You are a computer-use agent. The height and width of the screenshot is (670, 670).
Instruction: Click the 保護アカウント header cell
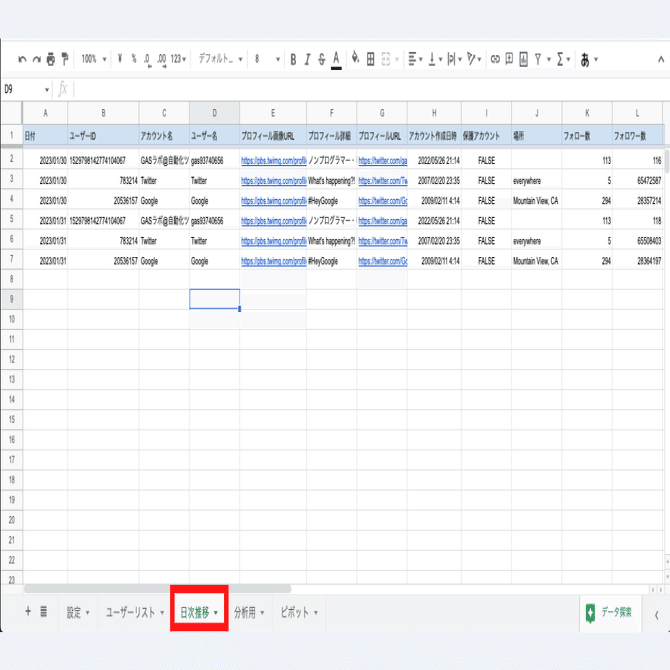coord(486,136)
